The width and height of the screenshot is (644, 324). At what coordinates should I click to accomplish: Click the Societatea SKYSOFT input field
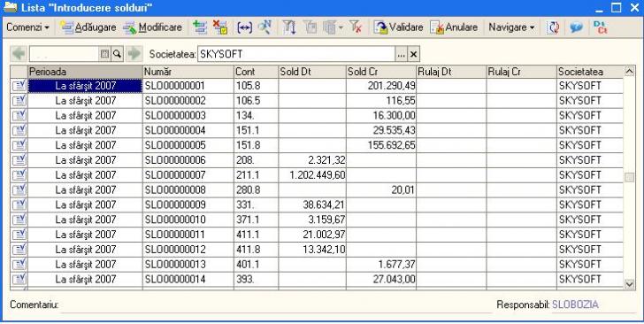(296, 54)
